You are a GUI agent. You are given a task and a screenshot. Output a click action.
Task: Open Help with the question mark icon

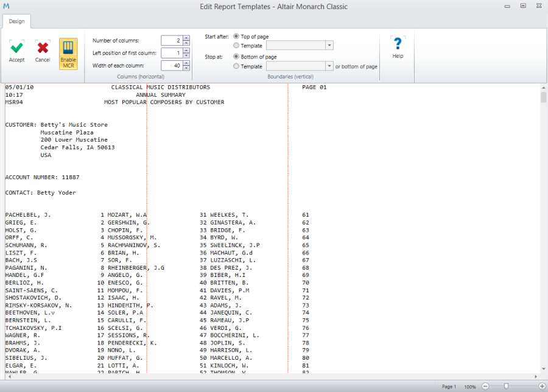pos(398,44)
